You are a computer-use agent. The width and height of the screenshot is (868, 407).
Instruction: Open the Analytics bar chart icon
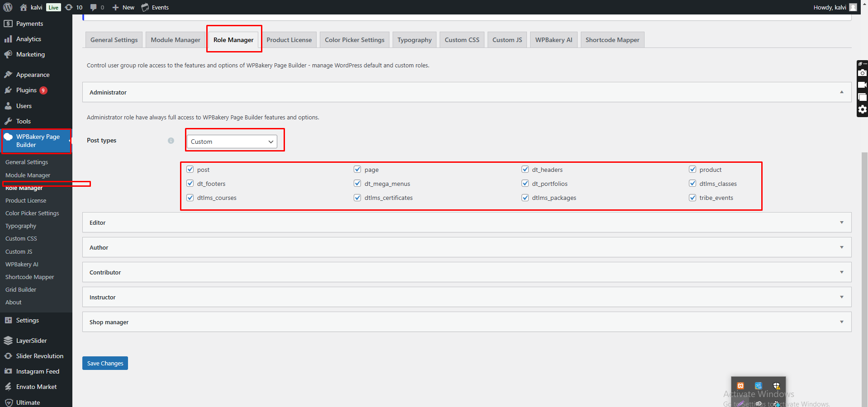click(8, 39)
